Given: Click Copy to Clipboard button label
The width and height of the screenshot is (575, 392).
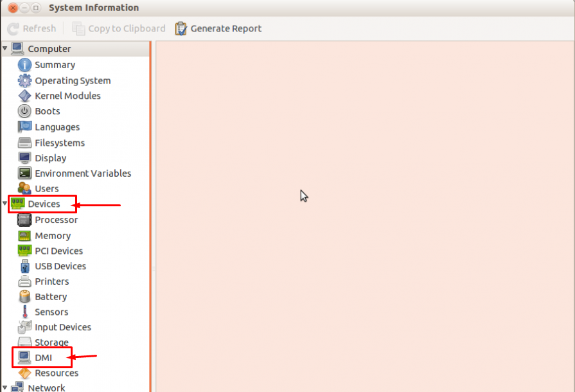Looking at the screenshot, I should 127,29.
